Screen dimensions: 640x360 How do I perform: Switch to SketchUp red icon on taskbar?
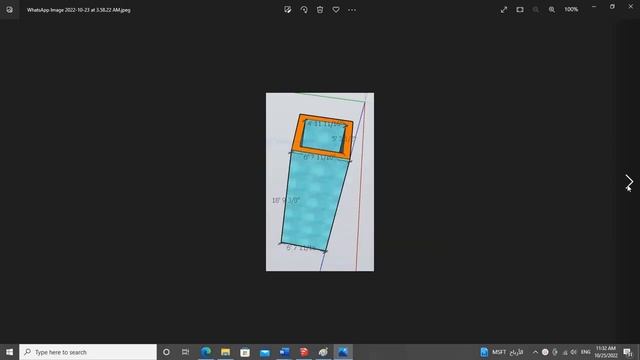[x=304, y=352]
